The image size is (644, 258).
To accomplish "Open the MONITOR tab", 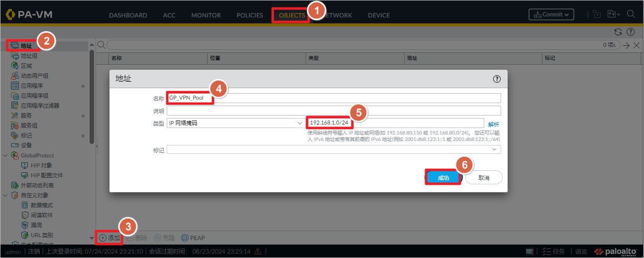I will pos(206,15).
